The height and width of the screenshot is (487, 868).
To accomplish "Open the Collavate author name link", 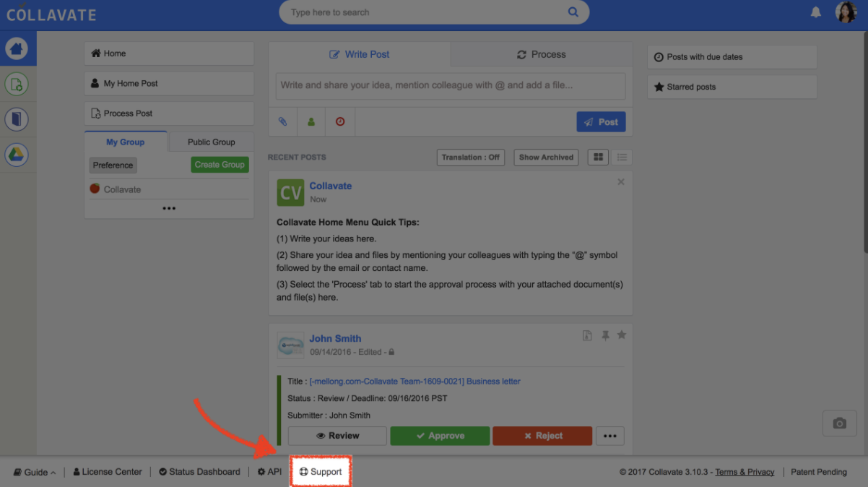I will (x=331, y=186).
